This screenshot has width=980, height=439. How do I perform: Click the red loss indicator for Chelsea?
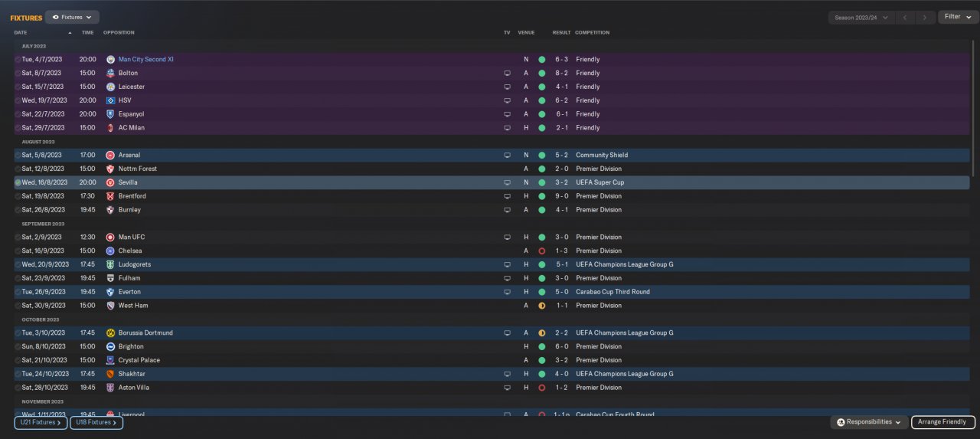pos(541,251)
